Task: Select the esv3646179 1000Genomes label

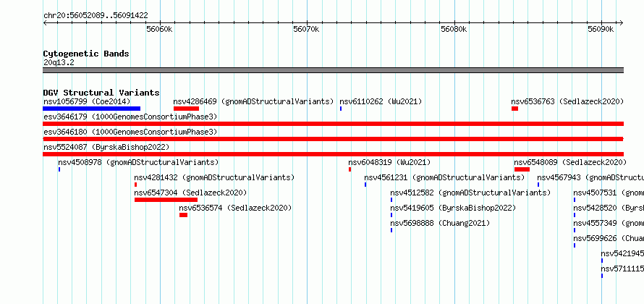Action: tap(130, 117)
